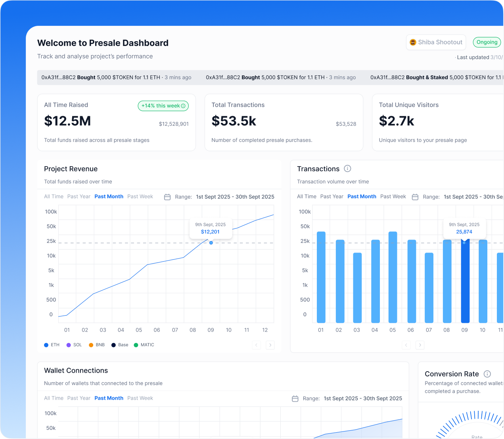Toggle ETH series in legend

[x=52, y=345]
